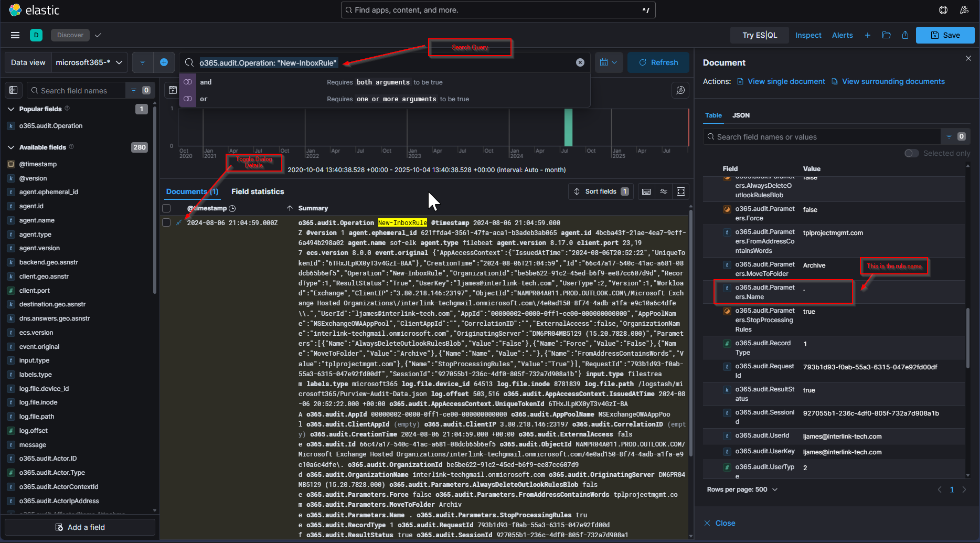Image resolution: width=980 pixels, height=543 pixels.
Task: Open the microsoft365-* data view dropdown
Action: [89, 62]
